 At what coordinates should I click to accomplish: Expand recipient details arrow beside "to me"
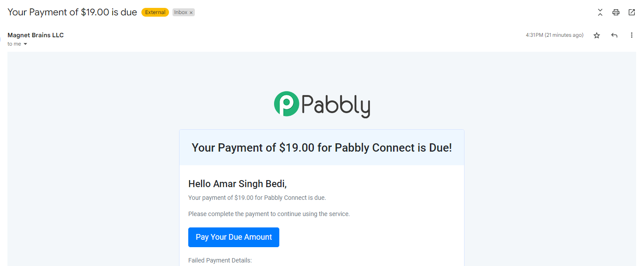tap(25, 44)
